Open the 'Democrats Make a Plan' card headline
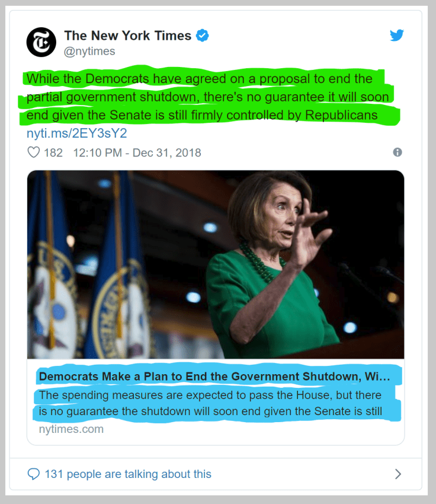 [214, 377]
